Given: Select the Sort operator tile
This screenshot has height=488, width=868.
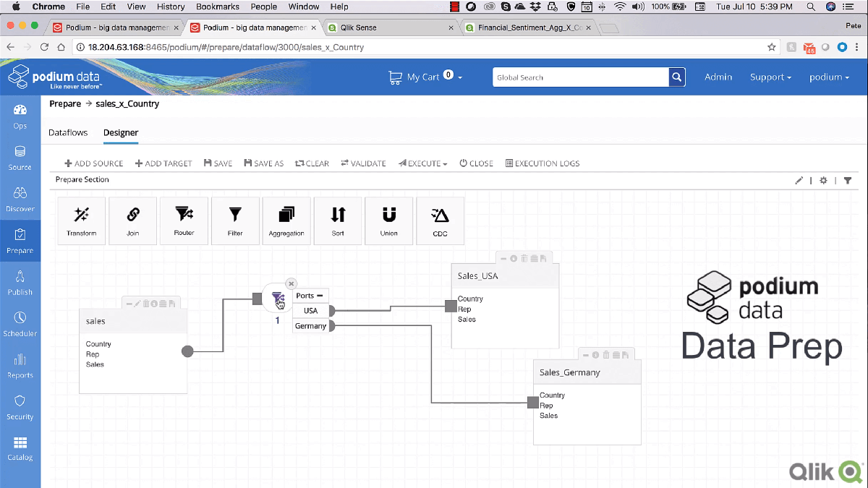Looking at the screenshot, I should click(338, 221).
